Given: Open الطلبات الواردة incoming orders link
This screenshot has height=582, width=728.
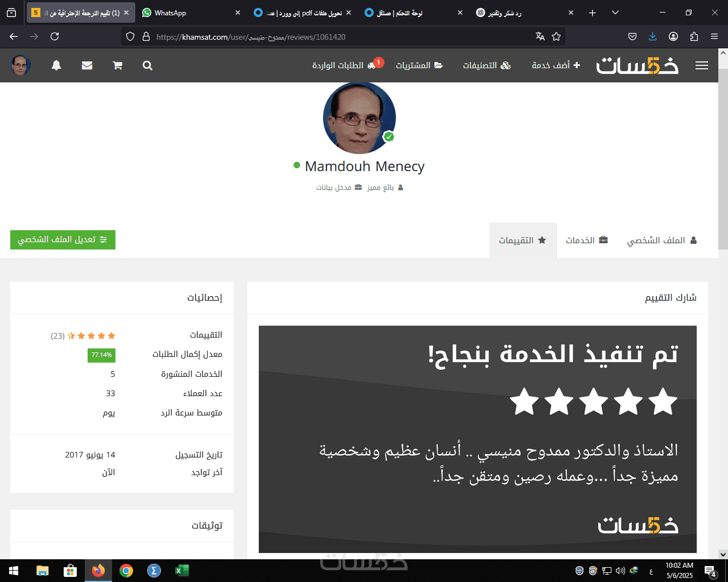Looking at the screenshot, I should click(345, 65).
